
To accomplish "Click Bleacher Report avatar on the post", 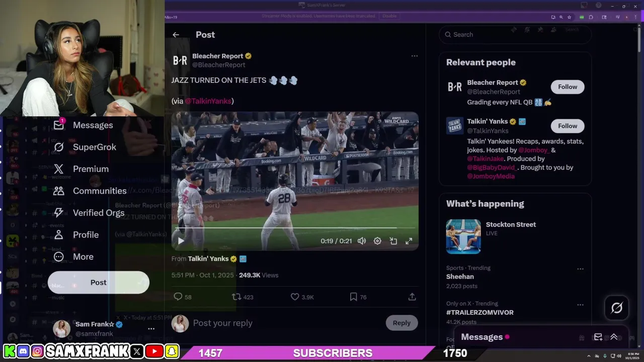I will [x=180, y=60].
